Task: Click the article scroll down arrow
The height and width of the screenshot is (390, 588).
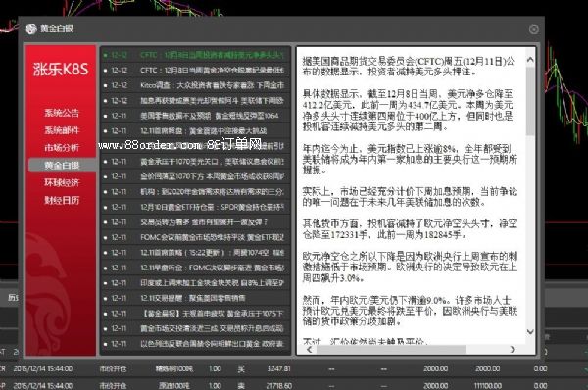Action: pyautogui.click(x=530, y=331)
